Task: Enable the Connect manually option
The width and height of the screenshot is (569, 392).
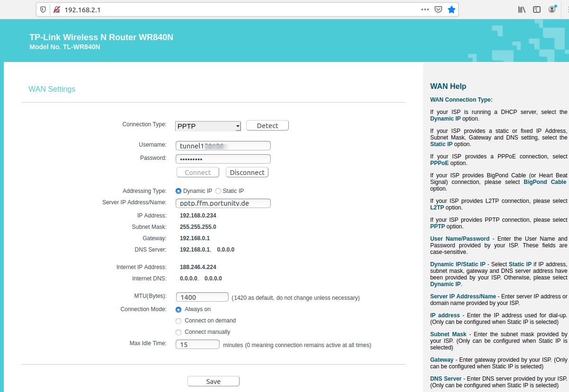Action: pos(178,332)
